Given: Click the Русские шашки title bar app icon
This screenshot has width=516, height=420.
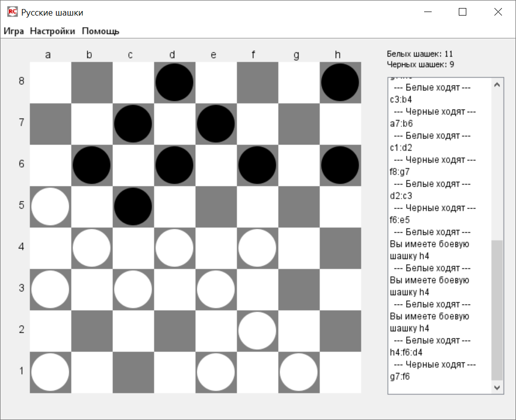Looking at the screenshot, I should tap(12, 12).
